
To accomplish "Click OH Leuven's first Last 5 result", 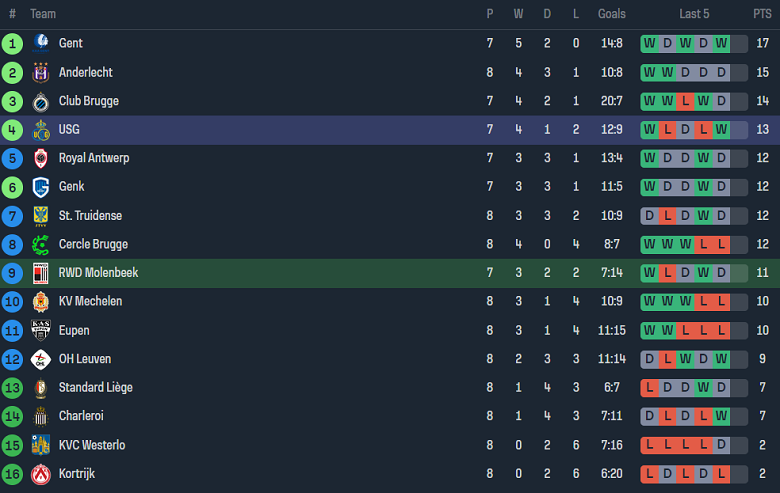I will pyautogui.click(x=650, y=359).
